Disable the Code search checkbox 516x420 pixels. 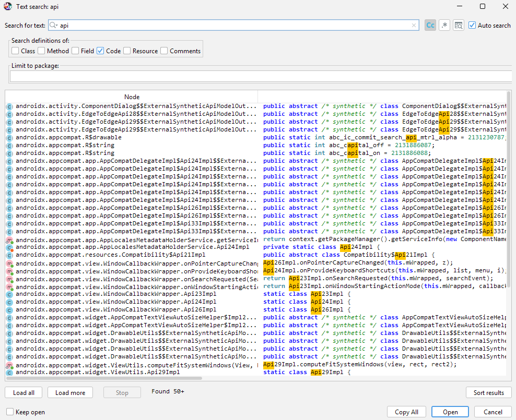click(100, 51)
